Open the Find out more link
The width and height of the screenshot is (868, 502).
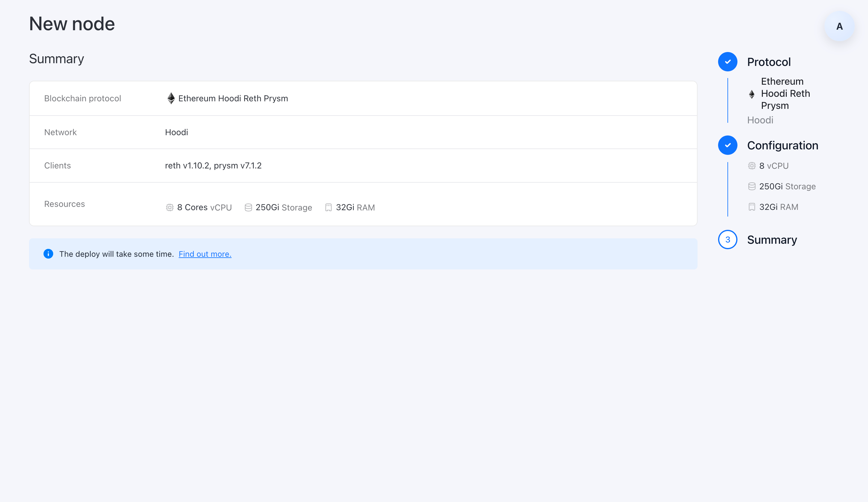pyautogui.click(x=205, y=254)
